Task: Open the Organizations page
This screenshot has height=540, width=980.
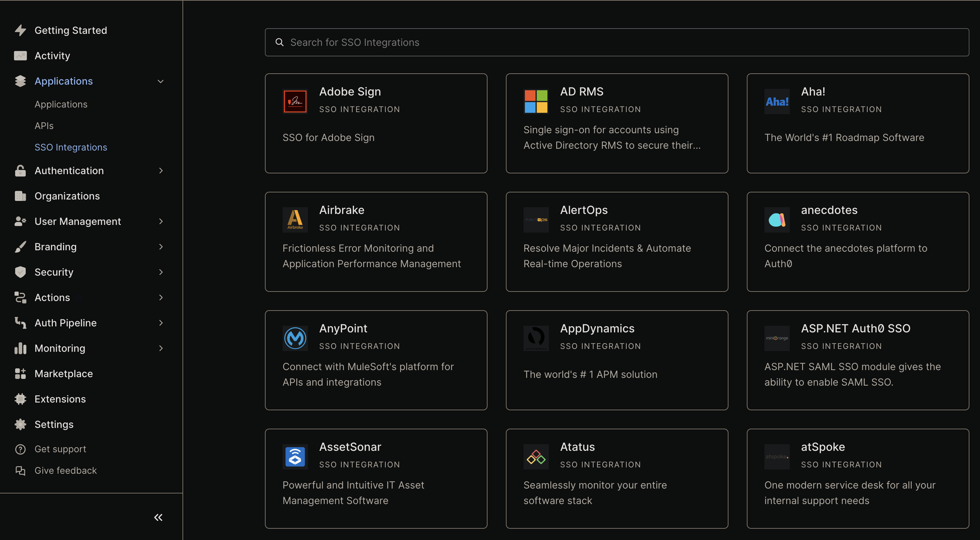Action: 67,196
